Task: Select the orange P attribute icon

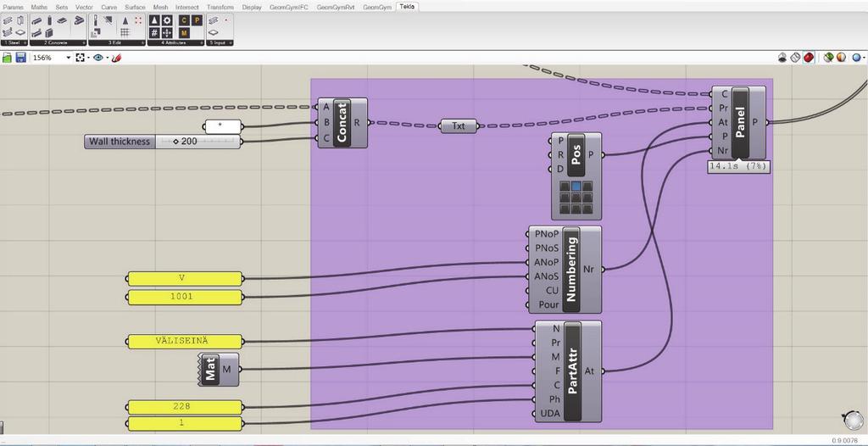Action: (x=197, y=20)
